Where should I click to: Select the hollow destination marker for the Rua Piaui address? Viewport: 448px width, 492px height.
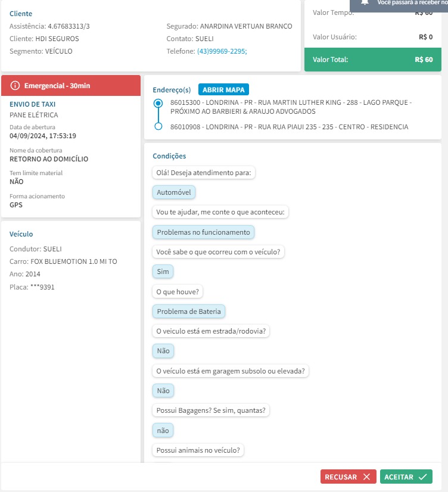pos(158,126)
